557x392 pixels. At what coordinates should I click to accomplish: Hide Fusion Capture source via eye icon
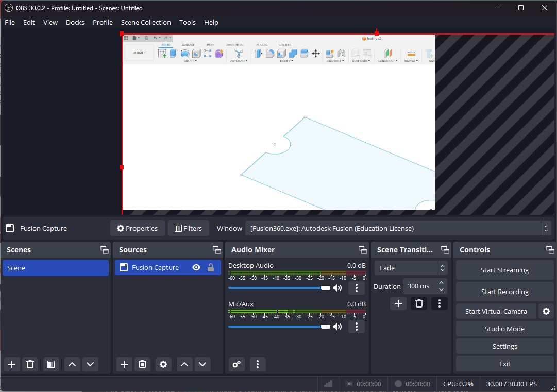point(196,268)
